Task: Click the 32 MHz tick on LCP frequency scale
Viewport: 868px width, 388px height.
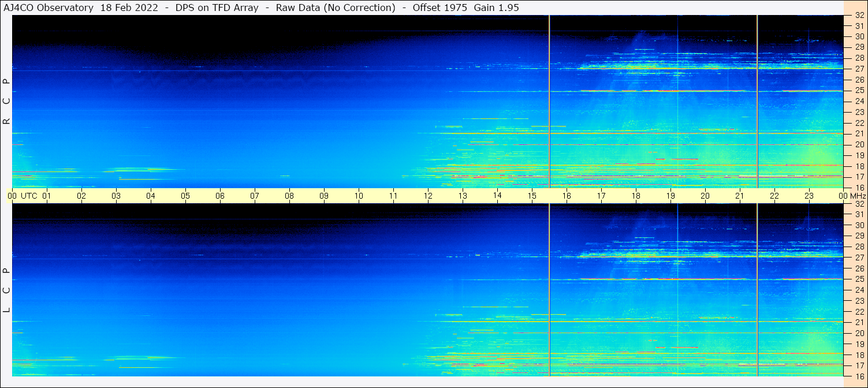Action: [x=859, y=204]
